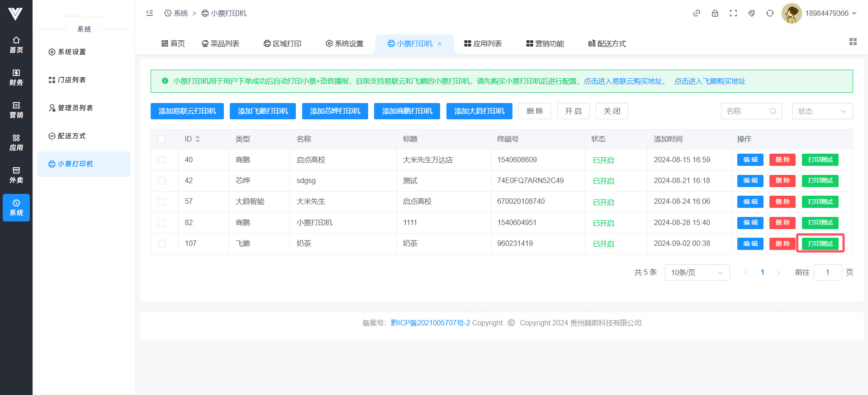Select all rows with header checkbox

(161, 139)
